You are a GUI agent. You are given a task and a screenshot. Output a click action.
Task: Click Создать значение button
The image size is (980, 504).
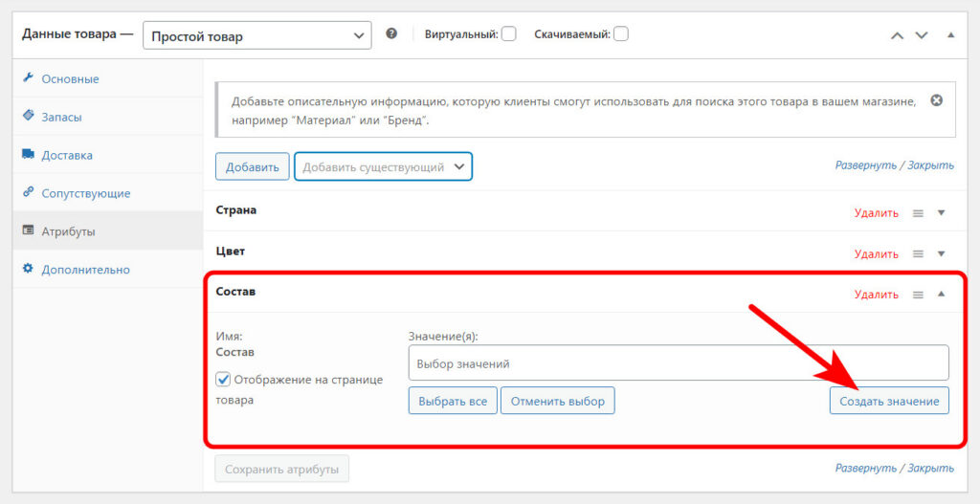coord(889,401)
